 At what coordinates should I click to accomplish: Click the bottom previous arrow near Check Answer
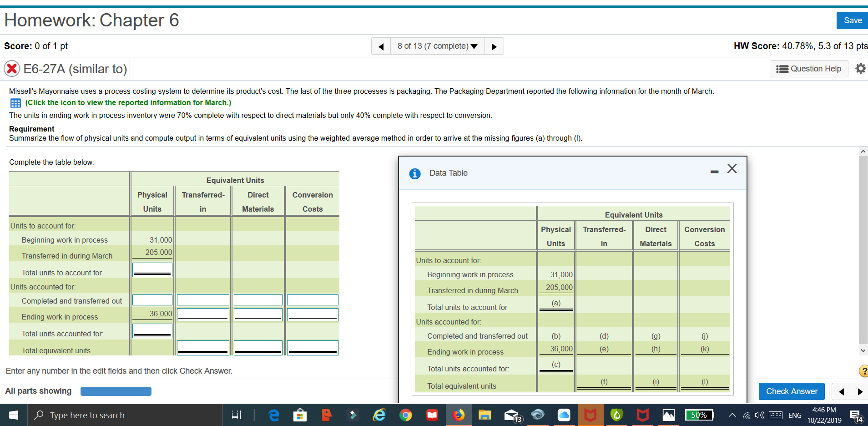point(841,391)
